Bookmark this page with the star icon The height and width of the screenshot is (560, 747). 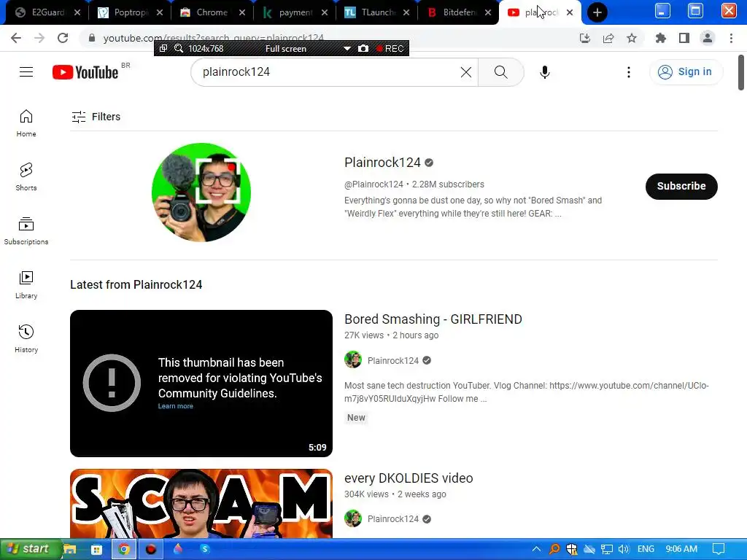[x=632, y=38]
